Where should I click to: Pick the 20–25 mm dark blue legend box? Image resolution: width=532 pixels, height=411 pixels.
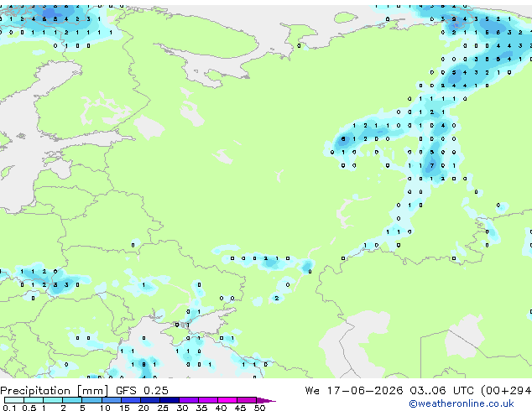point(150,400)
